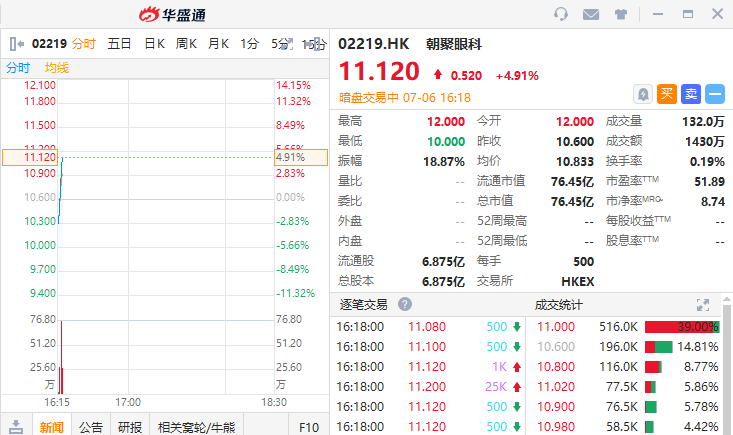Switch chart to 五日 tab

[119, 43]
